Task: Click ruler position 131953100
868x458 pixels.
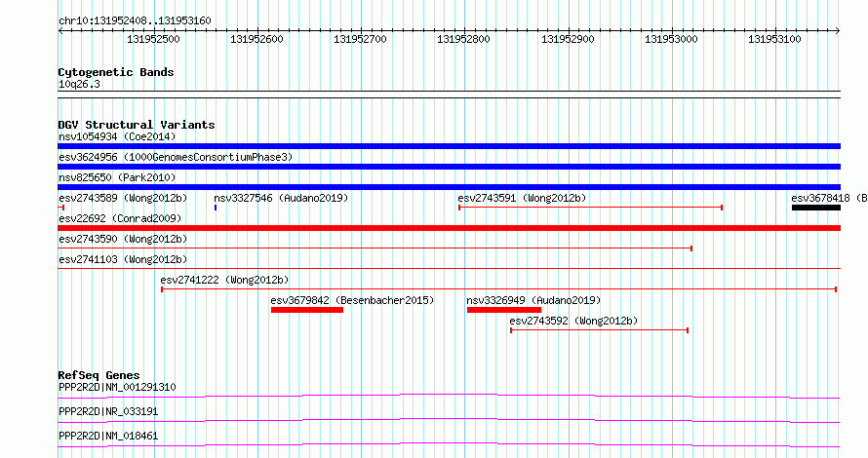Action: click(775, 39)
